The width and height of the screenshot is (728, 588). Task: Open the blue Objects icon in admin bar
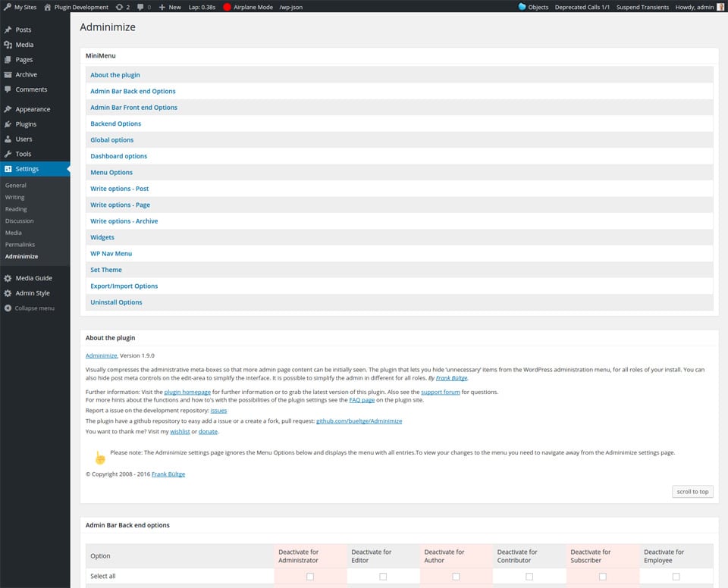coord(522,7)
